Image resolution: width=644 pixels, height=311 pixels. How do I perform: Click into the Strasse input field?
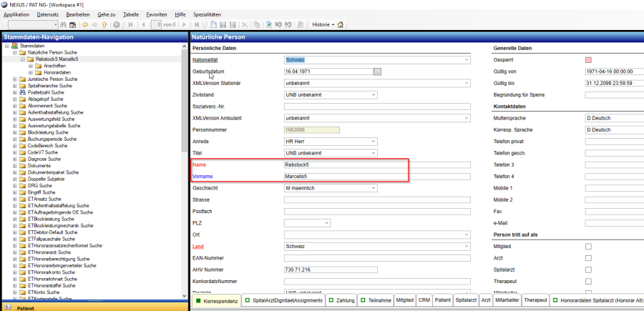[377, 199]
